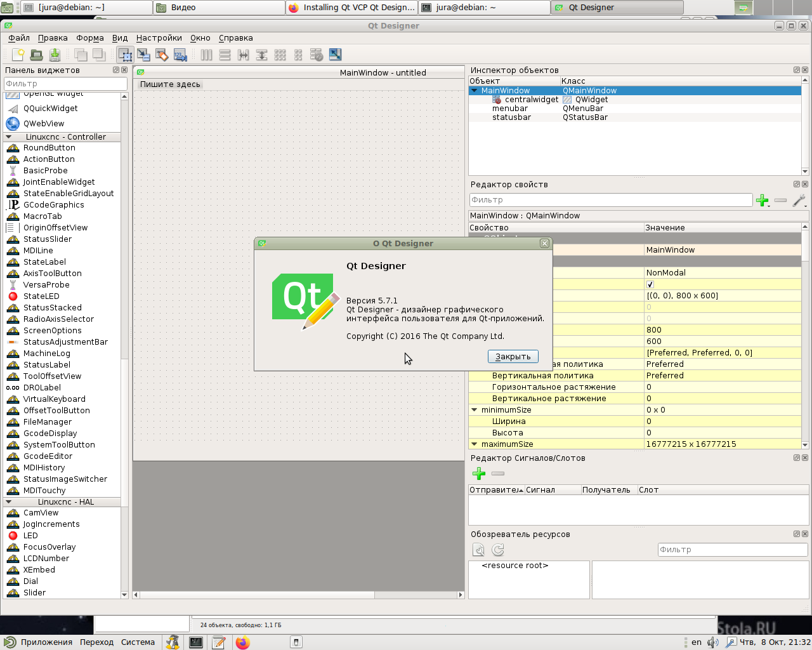The height and width of the screenshot is (650, 812).
Task: Collapse the minimumSize property group
Action: point(474,410)
